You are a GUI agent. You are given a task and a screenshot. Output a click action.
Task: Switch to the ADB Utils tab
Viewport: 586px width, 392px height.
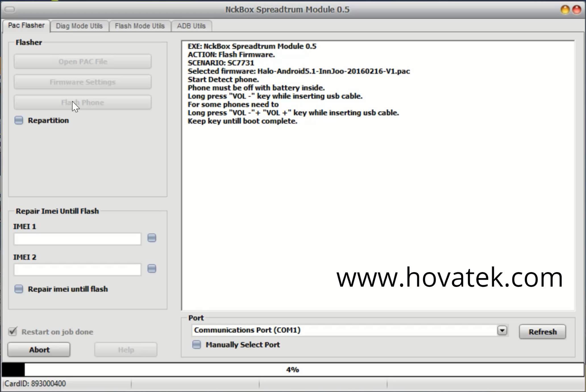tap(191, 26)
